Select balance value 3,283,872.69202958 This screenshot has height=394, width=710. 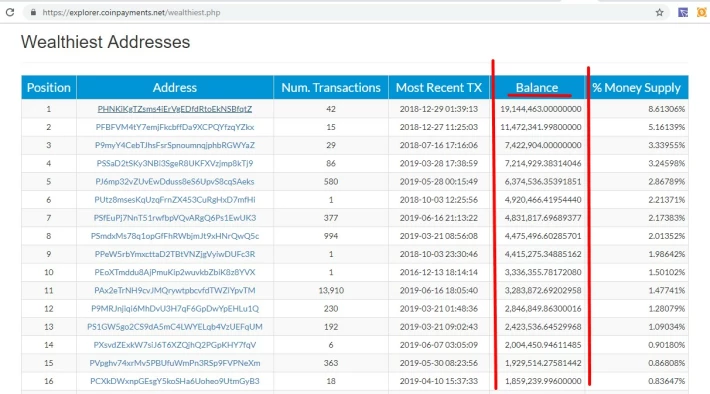(x=543, y=290)
